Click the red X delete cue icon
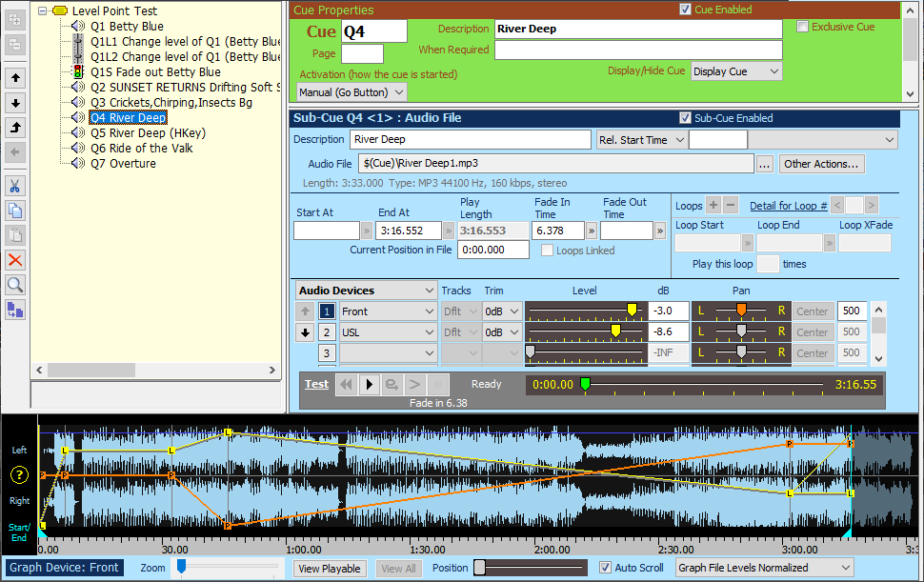Image resolution: width=924 pixels, height=582 pixels. 15,260
